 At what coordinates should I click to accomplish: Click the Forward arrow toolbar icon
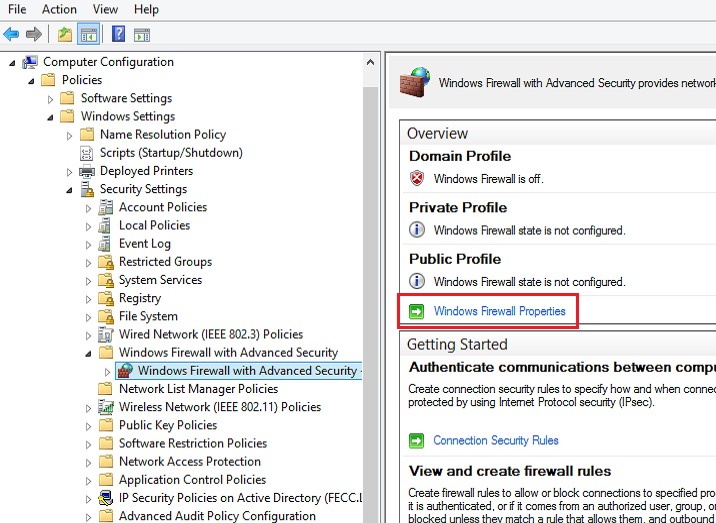(34, 34)
